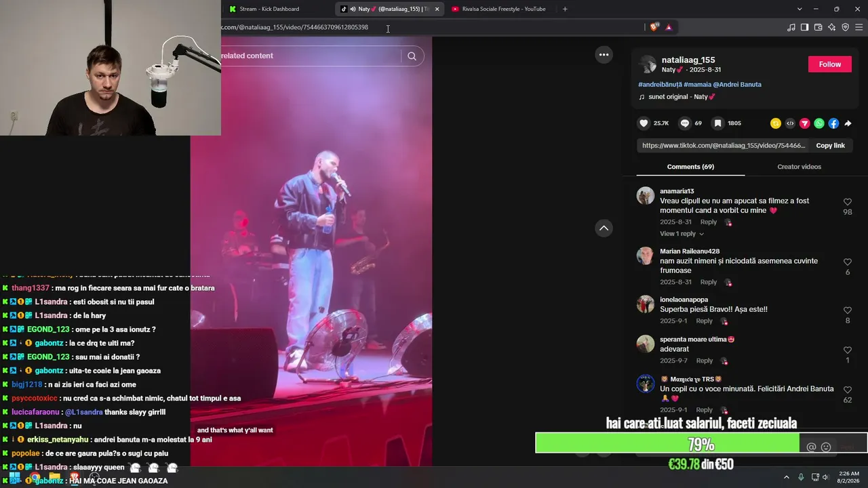The height and width of the screenshot is (488, 868).
Task: Send to friends via red paper-plane icon
Action: (x=805, y=123)
